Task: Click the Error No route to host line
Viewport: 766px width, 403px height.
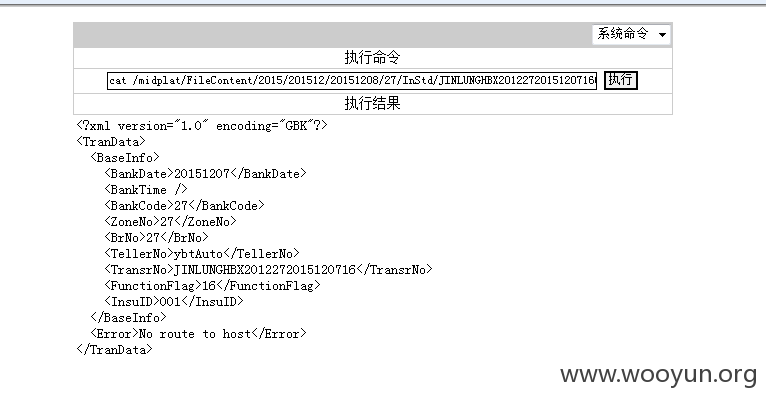Action: point(198,334)
